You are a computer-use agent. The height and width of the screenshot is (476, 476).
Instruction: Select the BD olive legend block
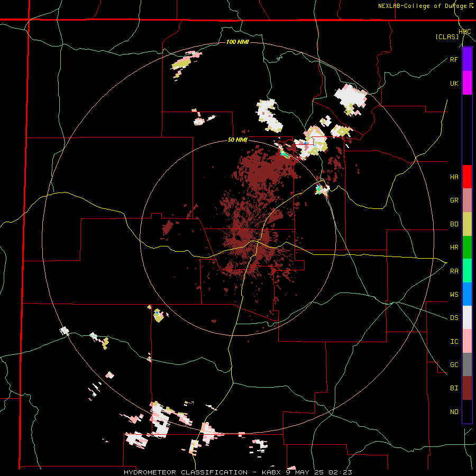(x=467, y=224)
